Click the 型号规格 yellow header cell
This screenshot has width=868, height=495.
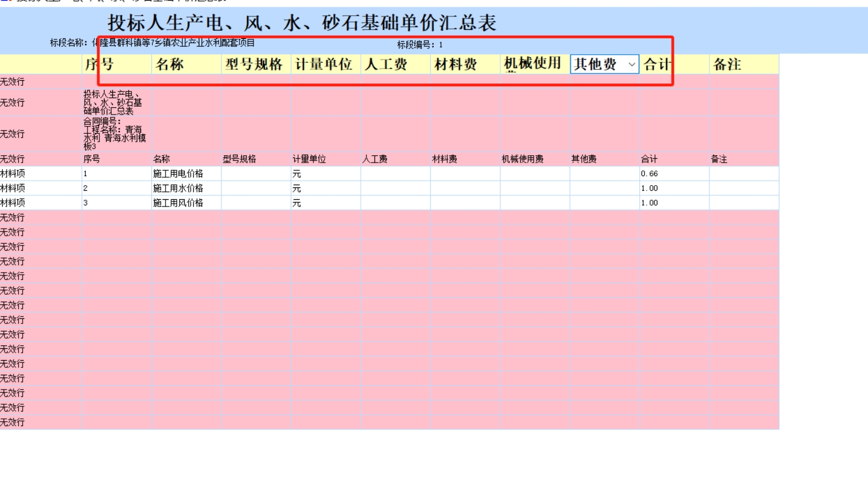coord(255,64)
